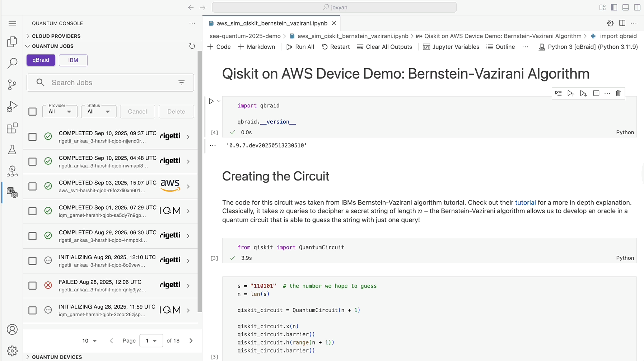644x361 pixels.
Task: Open the page number dropdown
Action: point(151,341)
